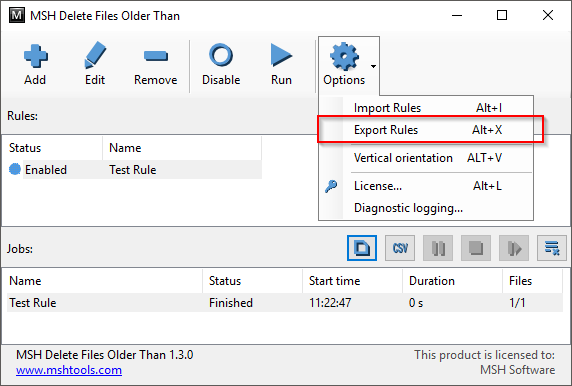Screen dimensions: 572x386
Task: Click the resume job icon
Action: 514,248
